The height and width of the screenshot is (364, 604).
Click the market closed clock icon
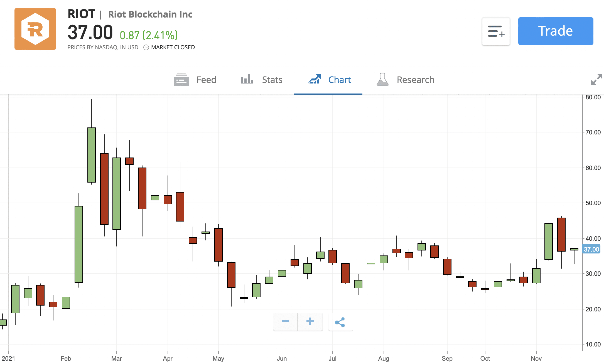146,47
